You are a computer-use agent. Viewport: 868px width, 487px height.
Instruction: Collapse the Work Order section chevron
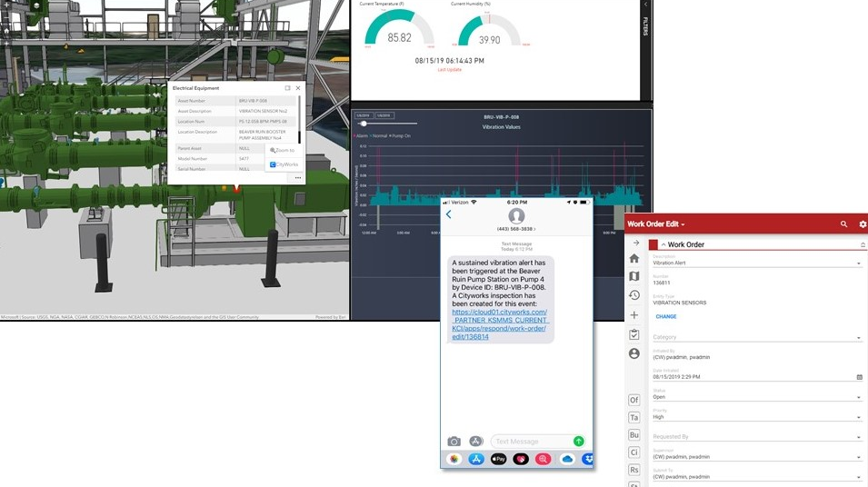tap(663, 244)
